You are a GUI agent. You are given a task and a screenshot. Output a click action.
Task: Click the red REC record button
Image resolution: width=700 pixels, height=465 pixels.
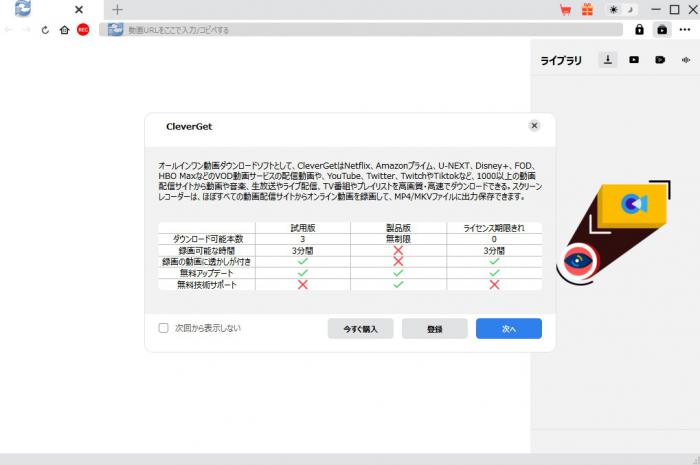[83, 30]
